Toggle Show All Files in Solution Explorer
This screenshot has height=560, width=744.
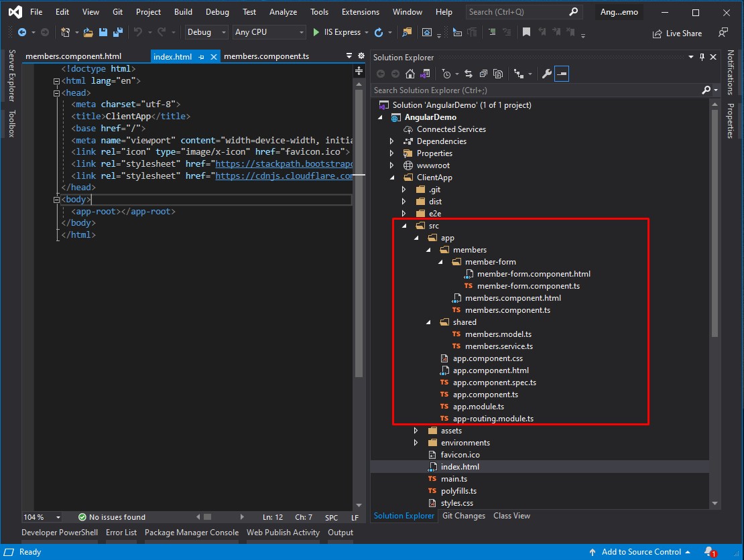point(498,74)
